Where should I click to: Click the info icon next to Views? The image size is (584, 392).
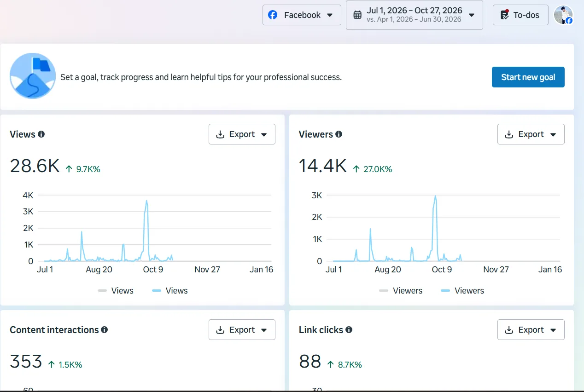(x=41, y=134)
